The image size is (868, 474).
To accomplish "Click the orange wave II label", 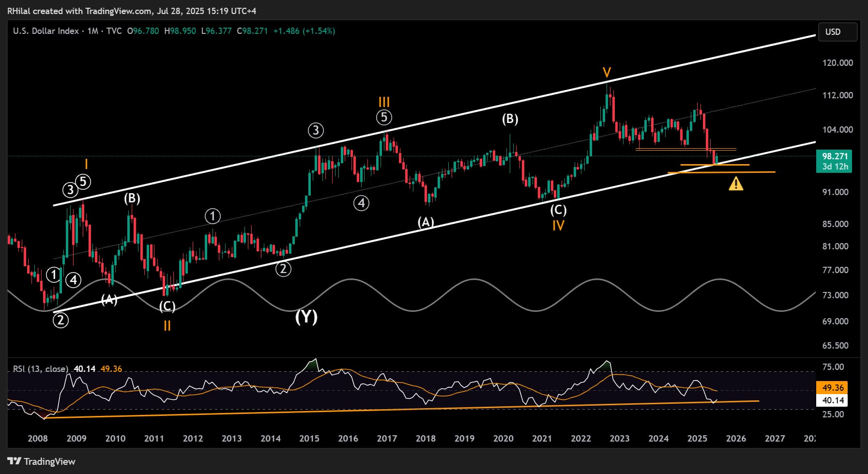I will pos(167,326).
